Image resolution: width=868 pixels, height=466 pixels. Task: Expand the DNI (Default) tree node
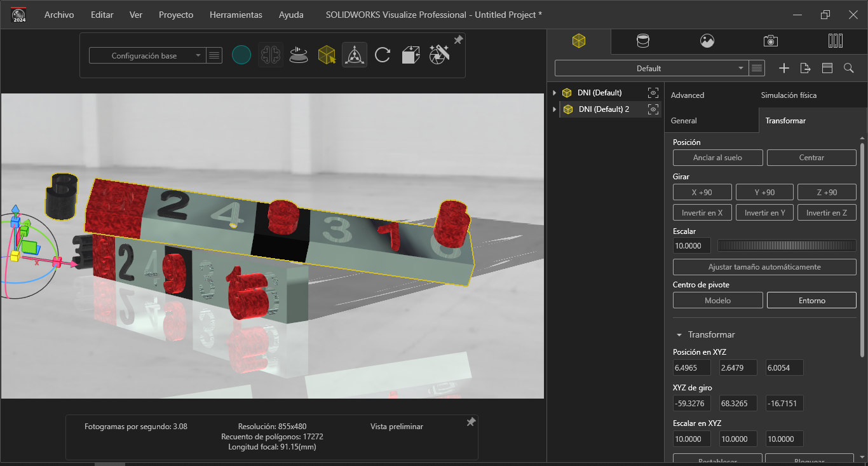(555, 93)
